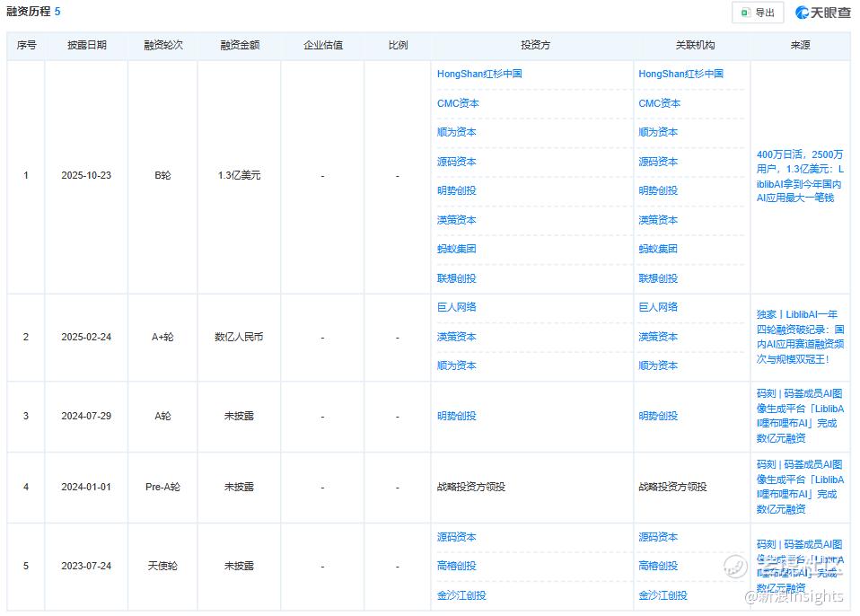
Task: Click 蚂蚁集团 investor link
Action: tap(456, 249)
